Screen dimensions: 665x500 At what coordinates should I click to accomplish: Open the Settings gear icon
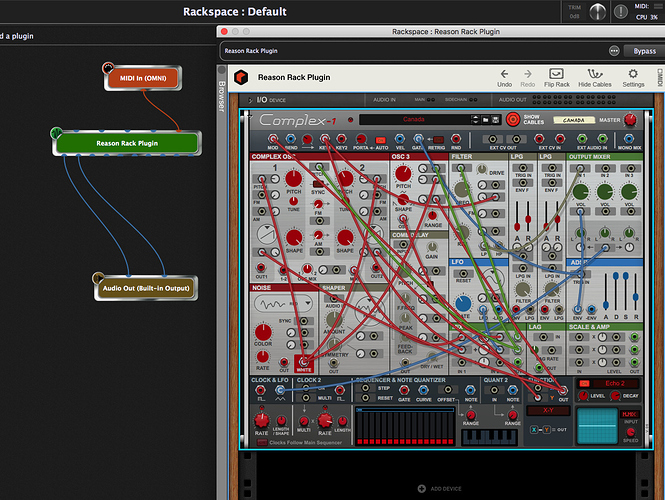633,74
